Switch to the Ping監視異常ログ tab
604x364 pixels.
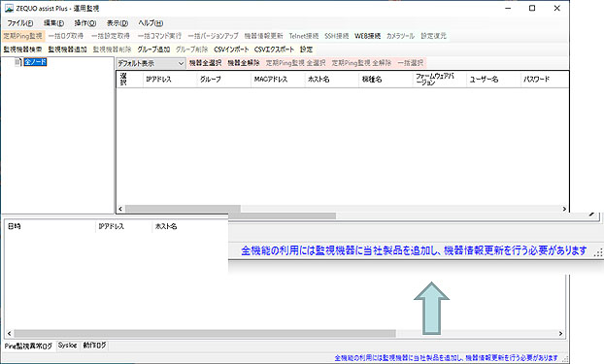(x=28, y=346)
